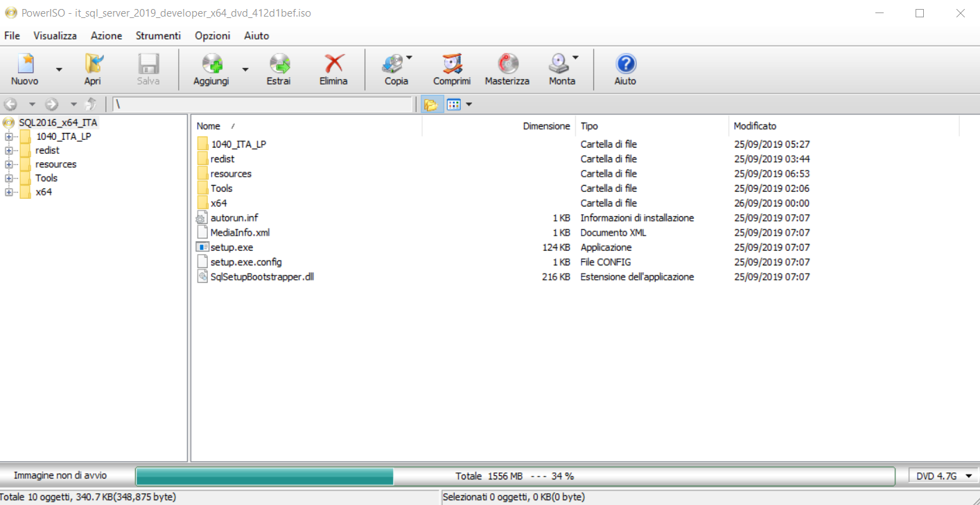Click the Salva toolbar icon
Image resolution: width=980 pixels, height=505 pixels.
pyautogui.click(x=148, y=64)
